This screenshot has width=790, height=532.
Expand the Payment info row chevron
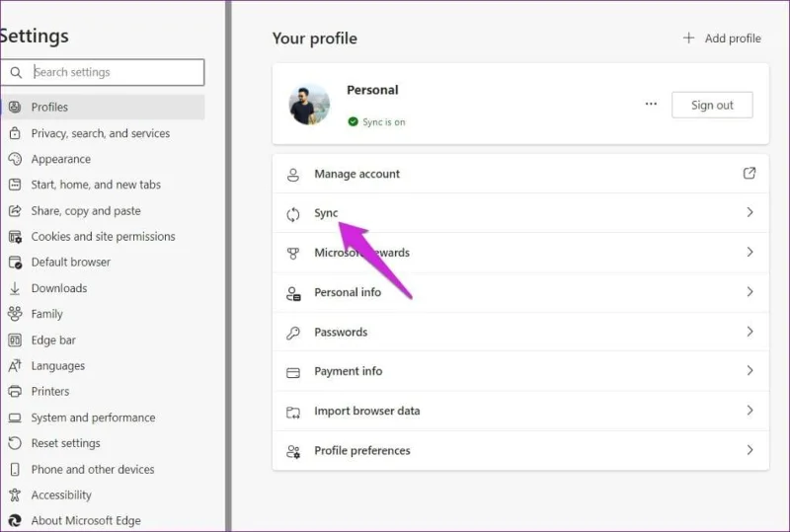tap(750, 370)
